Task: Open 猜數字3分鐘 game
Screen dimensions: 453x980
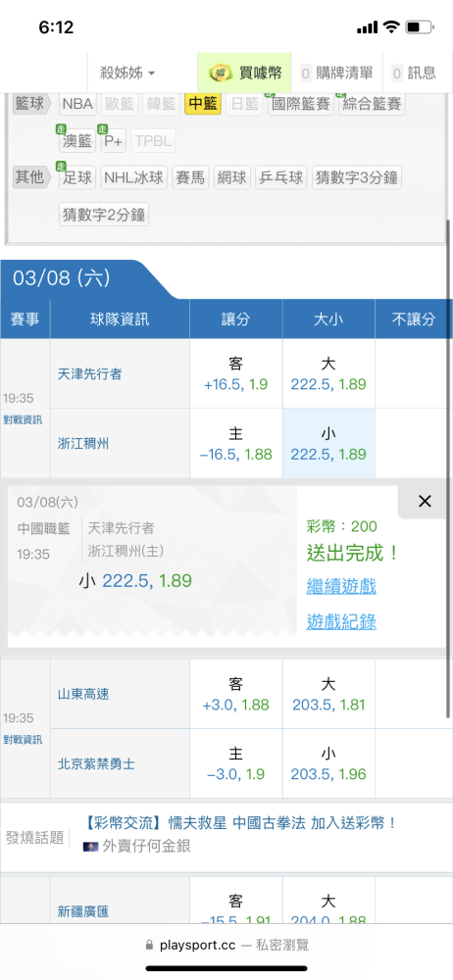Action: click(x=357, y=177)
